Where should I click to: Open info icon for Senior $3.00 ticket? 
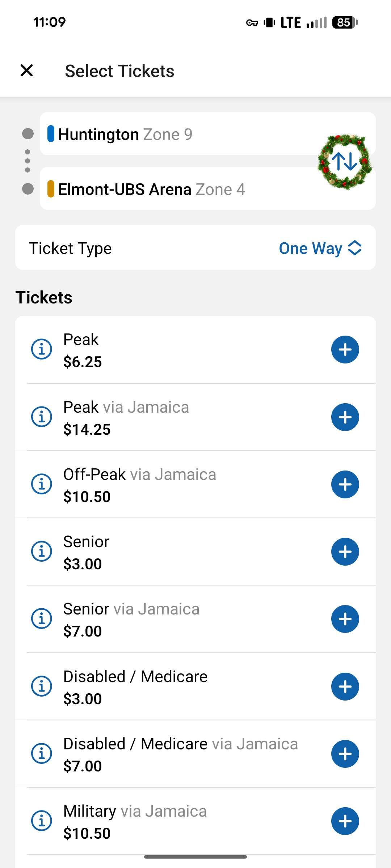coord(42,552)
